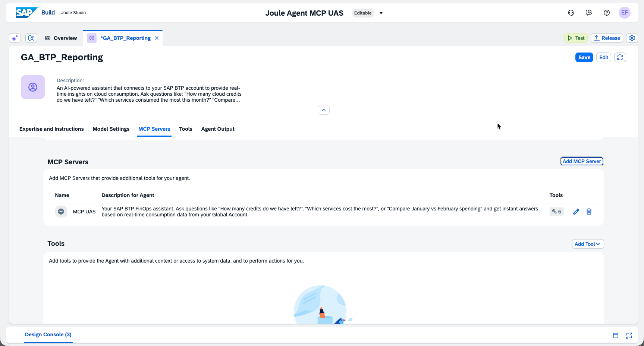Click the SAP logo
Viewport: 644px width, 346px height.
click(x=26, y=13)
